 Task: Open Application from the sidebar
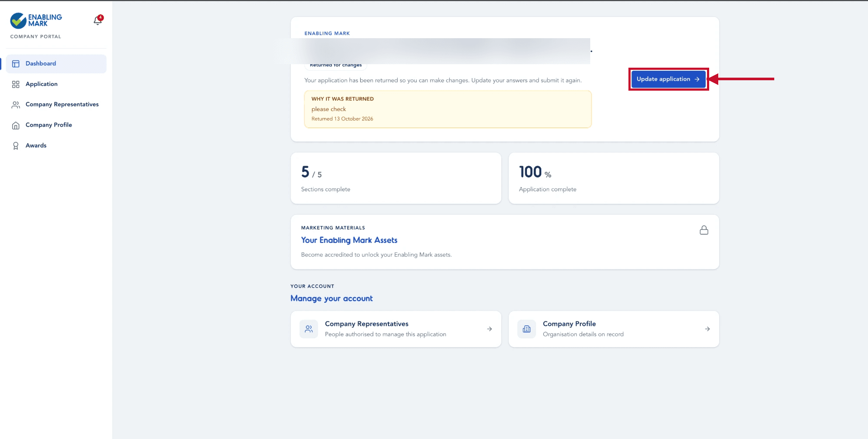click(56, 84)
